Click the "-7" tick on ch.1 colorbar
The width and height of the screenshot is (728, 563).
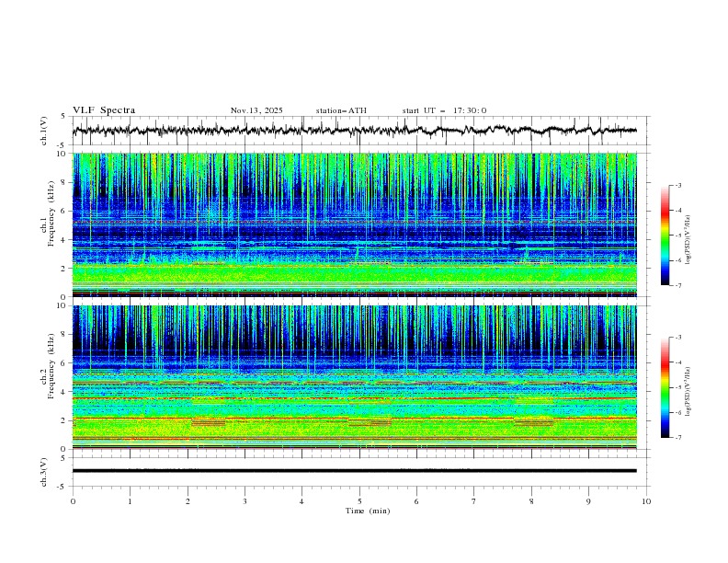coord(677,285)
